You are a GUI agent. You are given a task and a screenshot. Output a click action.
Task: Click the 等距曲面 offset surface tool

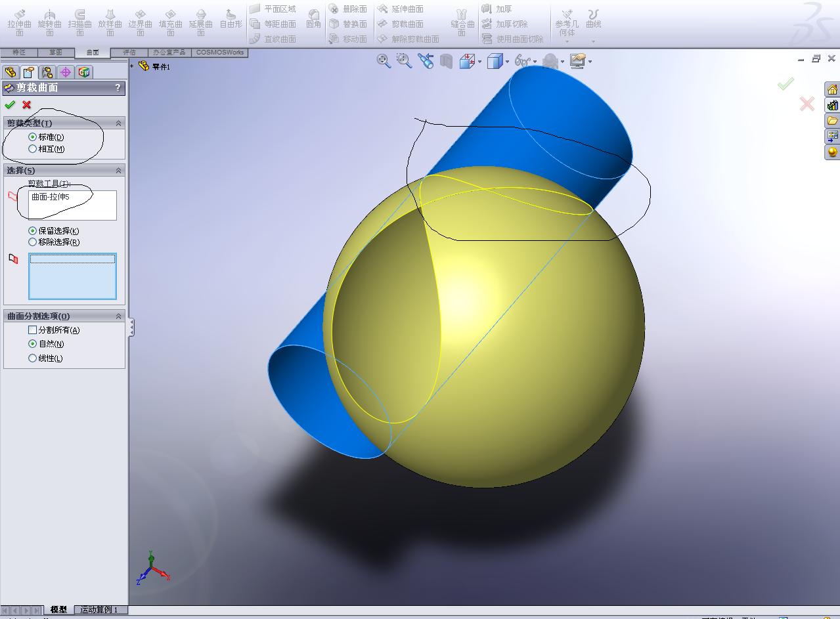click(273, 24)
